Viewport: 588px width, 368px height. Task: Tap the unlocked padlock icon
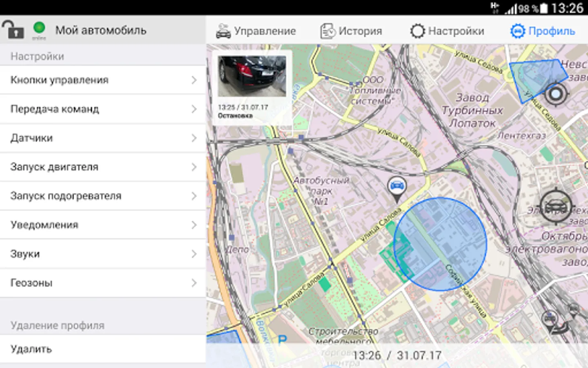[x=13, y=30]
